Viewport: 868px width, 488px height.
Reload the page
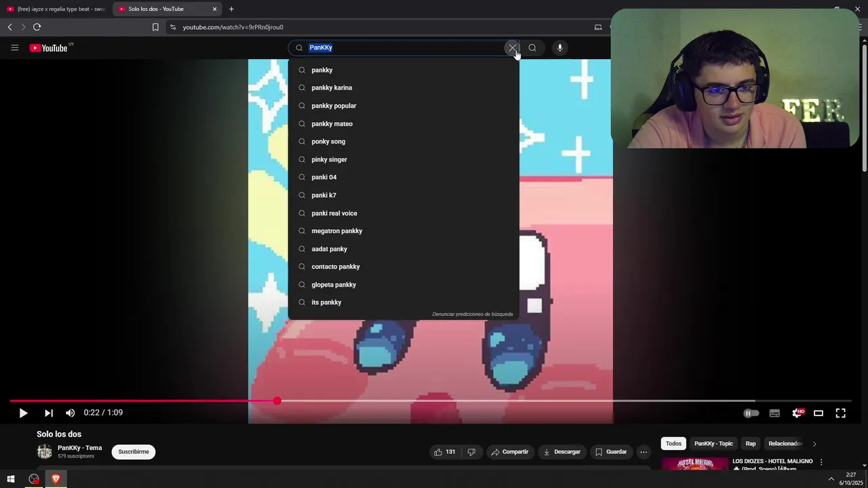click(37, 27)
